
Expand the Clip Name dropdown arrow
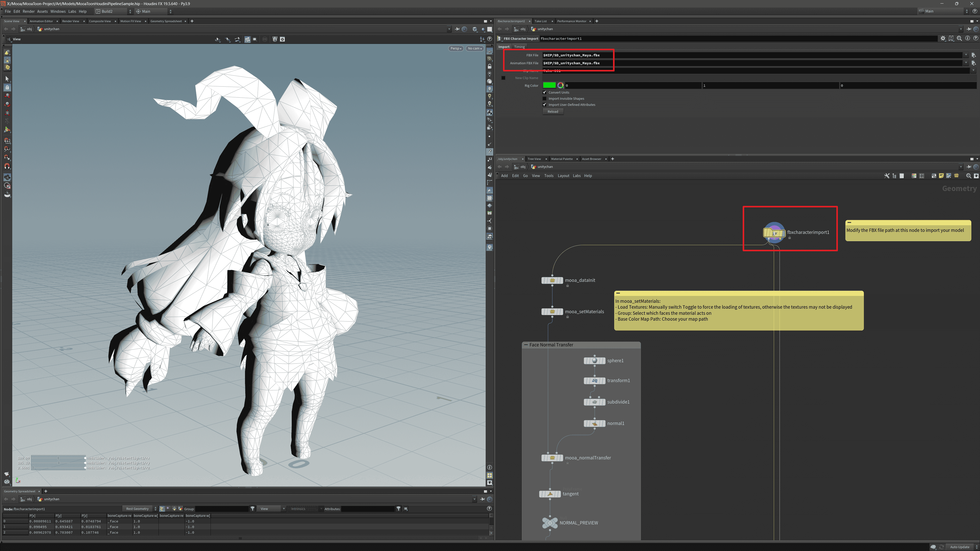pos(974,71)
